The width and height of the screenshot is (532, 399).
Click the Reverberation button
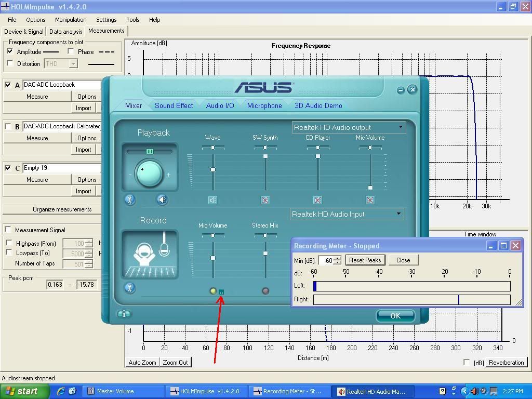tap(506, 362)
